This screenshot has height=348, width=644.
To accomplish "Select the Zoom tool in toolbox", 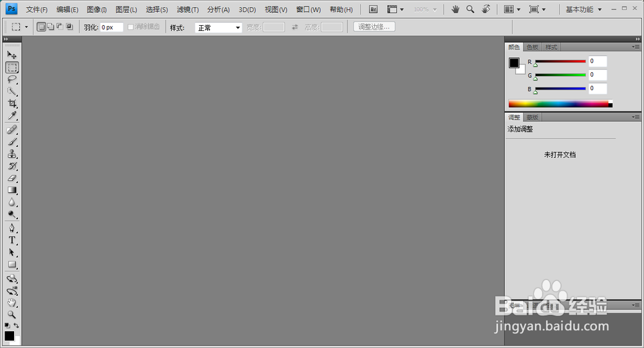I will 12,314.
